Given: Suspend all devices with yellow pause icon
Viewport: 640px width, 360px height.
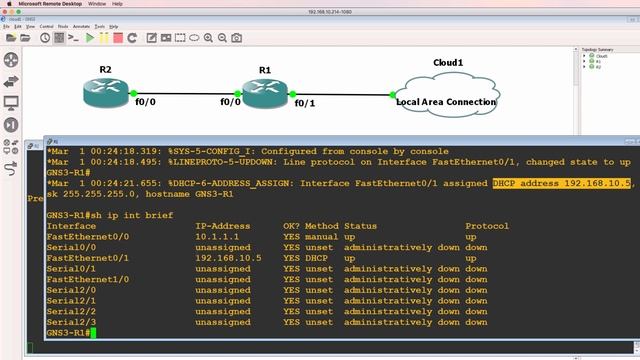Looking at the screenshot, I should coord(104,38).
